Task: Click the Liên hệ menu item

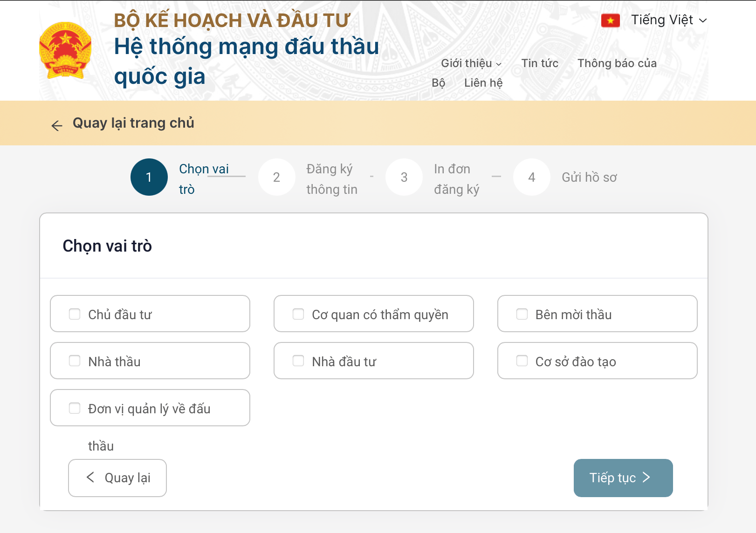Action: (x=484, y=82)
